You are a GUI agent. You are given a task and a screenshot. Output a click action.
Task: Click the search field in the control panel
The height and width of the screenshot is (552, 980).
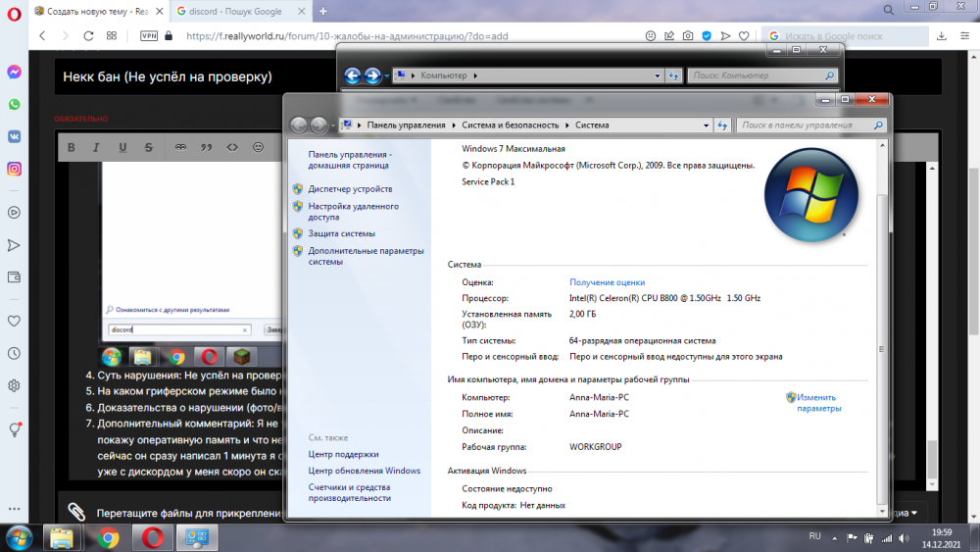pos(811,125)
